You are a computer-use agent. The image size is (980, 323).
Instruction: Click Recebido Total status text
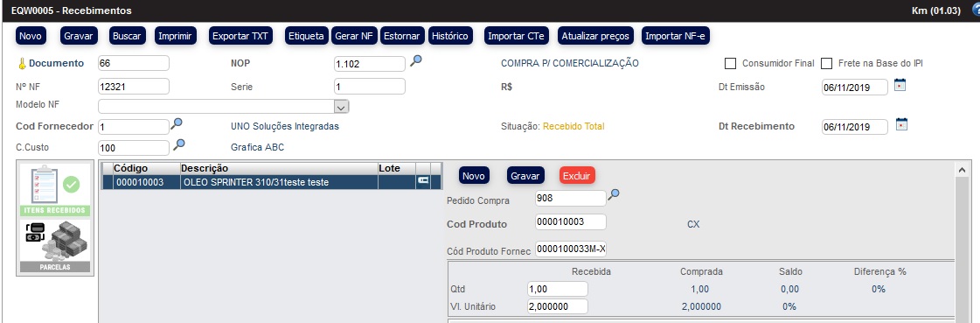tap(573, 126)
